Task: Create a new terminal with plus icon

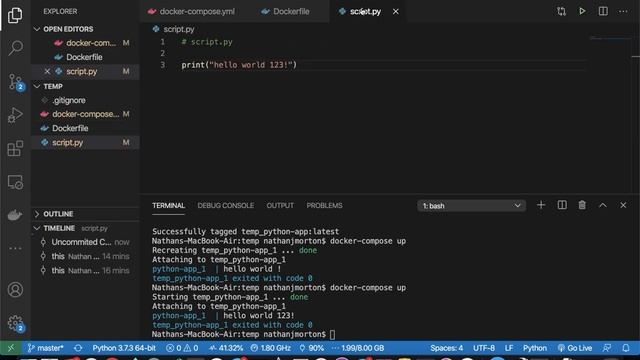Action: click(541, 205)
